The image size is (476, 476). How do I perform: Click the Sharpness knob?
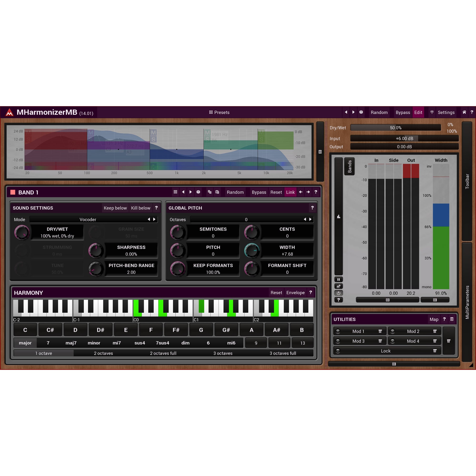[96, 251]
